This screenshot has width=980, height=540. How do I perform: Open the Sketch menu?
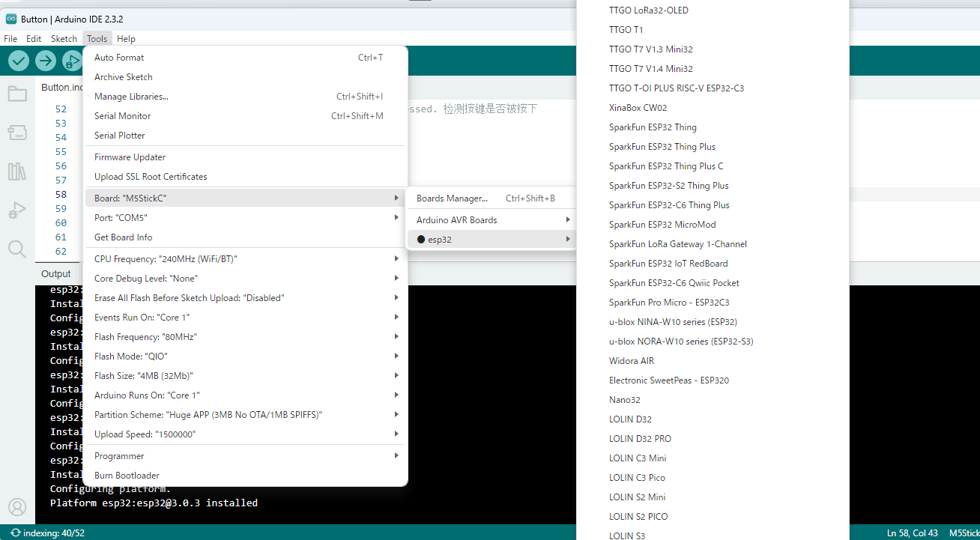tap(64, 38)
